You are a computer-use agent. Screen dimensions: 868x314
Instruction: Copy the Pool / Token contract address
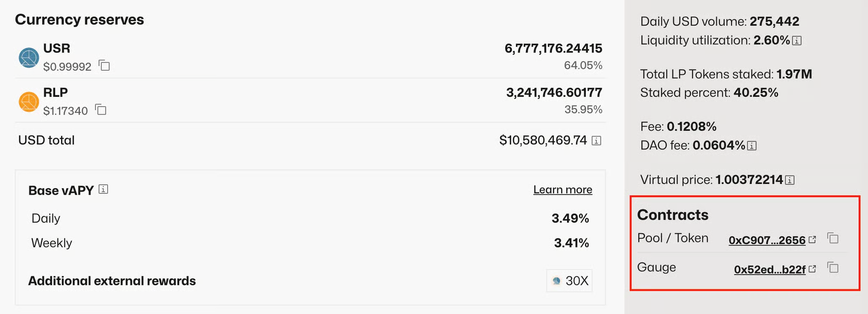[x=833, y=238]
